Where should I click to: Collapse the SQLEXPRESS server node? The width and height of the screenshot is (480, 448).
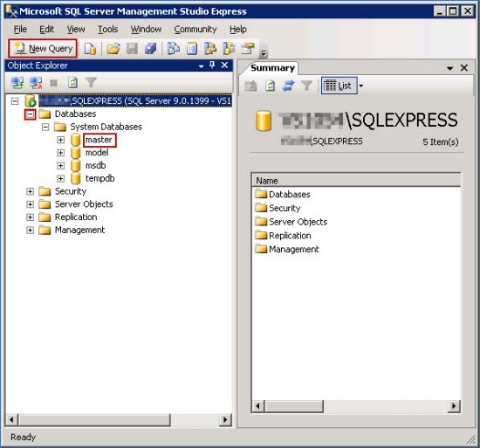coord(15,101)
